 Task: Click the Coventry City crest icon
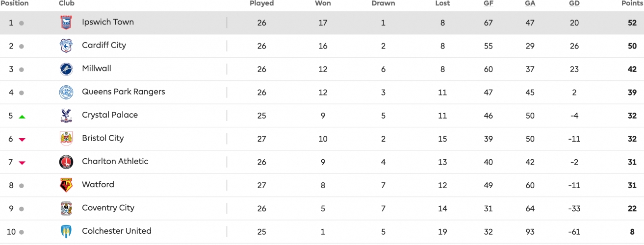66,208
